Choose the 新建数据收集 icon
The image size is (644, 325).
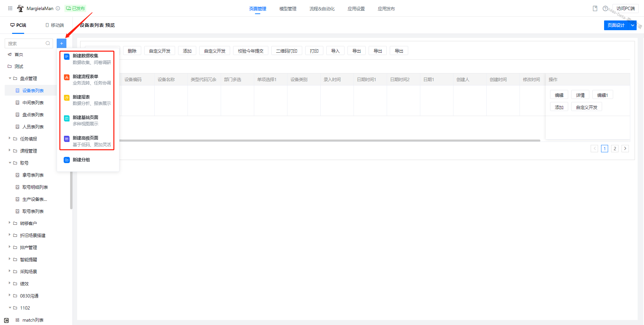pos(67,57)
